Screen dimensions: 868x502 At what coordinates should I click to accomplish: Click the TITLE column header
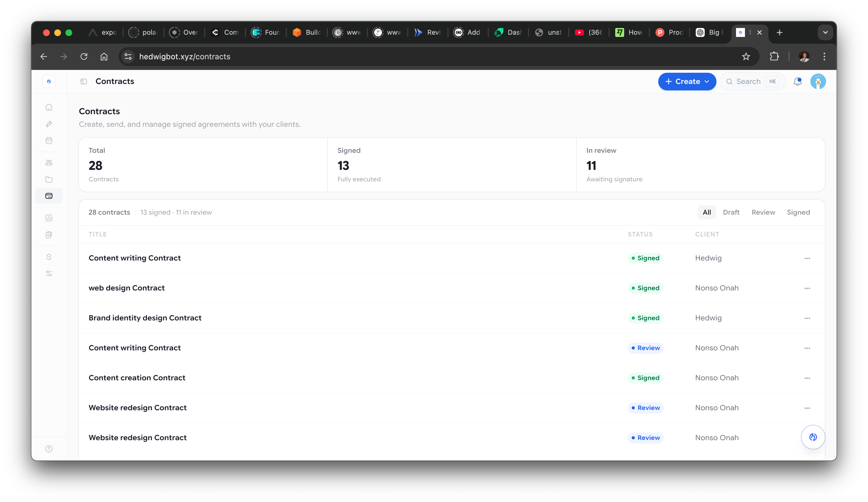(98, 234)
